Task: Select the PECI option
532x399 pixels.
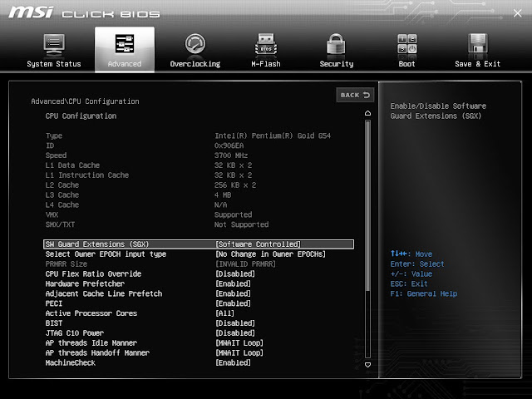Action: tap(53, 303)
